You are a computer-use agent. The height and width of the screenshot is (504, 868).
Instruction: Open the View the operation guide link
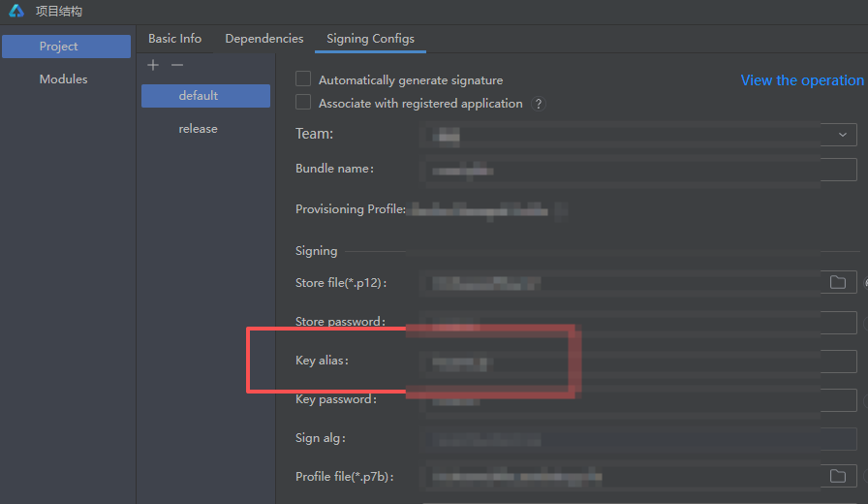tap(801, 80)
